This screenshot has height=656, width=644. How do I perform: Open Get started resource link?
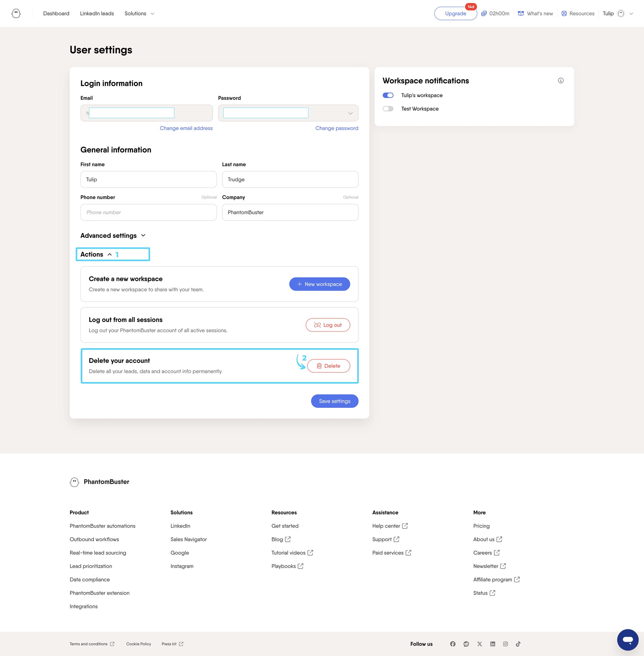pos(285,526)
